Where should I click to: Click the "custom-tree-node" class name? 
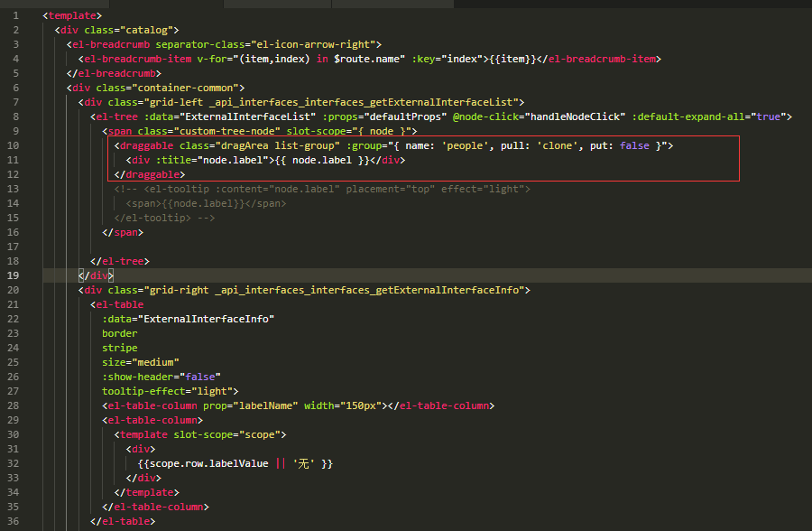[x=226, y=131]
